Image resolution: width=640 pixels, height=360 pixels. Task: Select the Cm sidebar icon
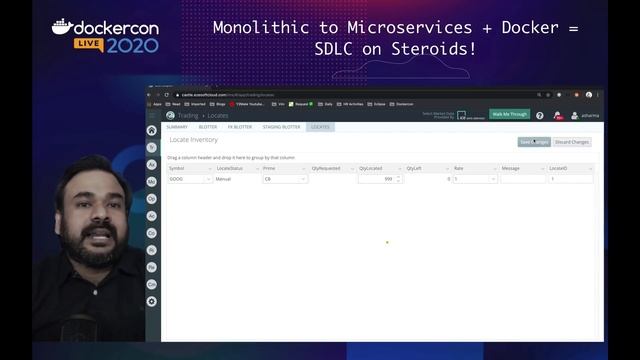coord(151,284)
